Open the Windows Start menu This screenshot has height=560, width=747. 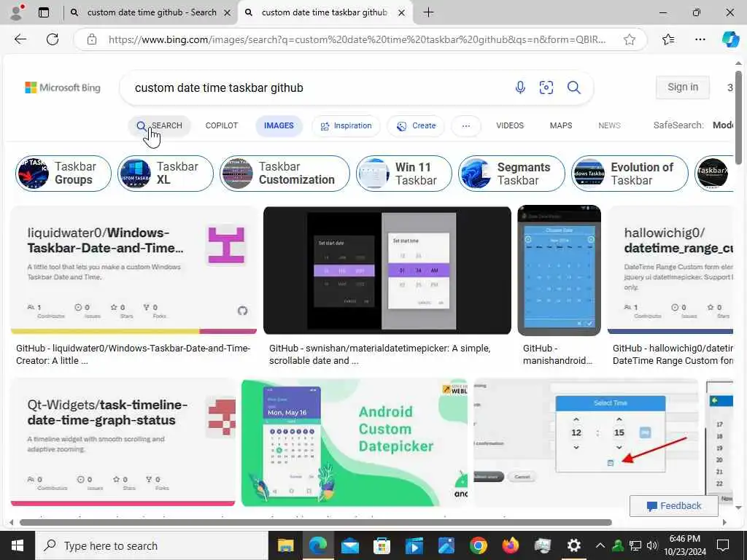(18, 545)
